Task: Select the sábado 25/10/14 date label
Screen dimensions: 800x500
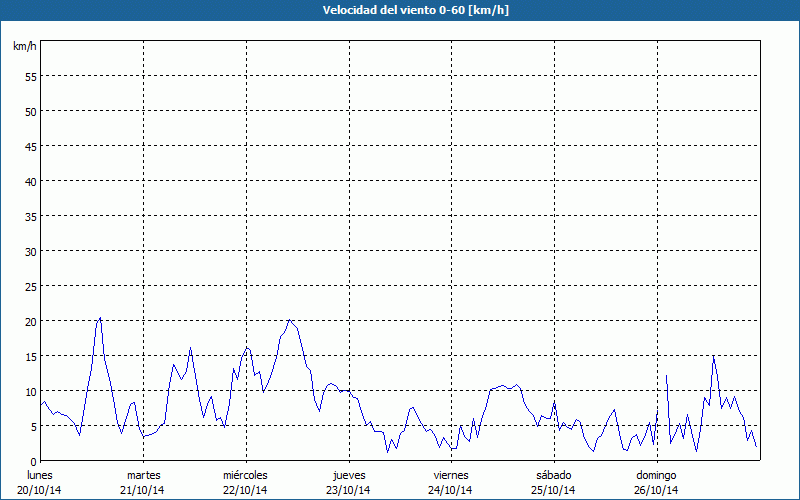Action: 553,482
